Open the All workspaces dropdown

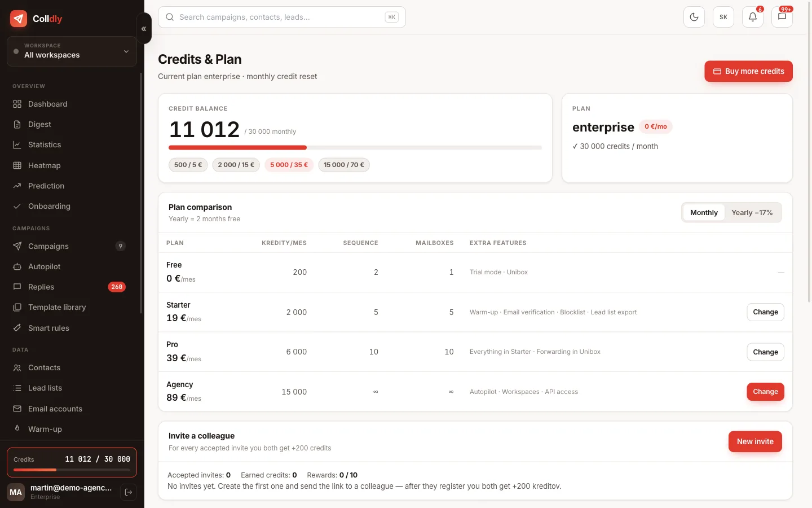point(72,51)
